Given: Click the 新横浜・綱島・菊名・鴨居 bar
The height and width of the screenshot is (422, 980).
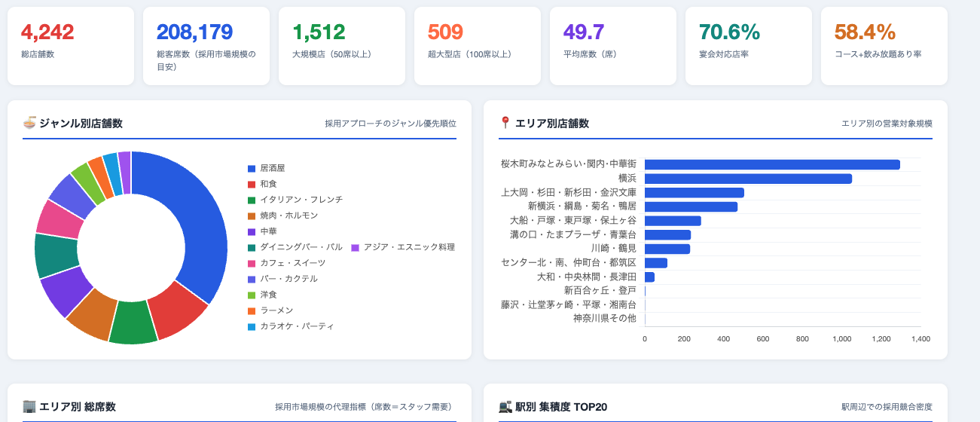Looking at the screenshot, I should coord(691,206).
